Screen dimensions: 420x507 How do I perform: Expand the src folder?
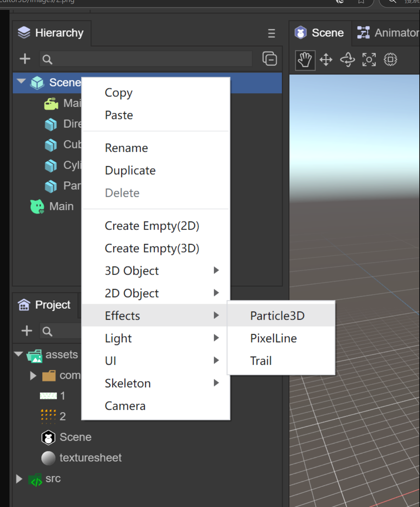19,478
